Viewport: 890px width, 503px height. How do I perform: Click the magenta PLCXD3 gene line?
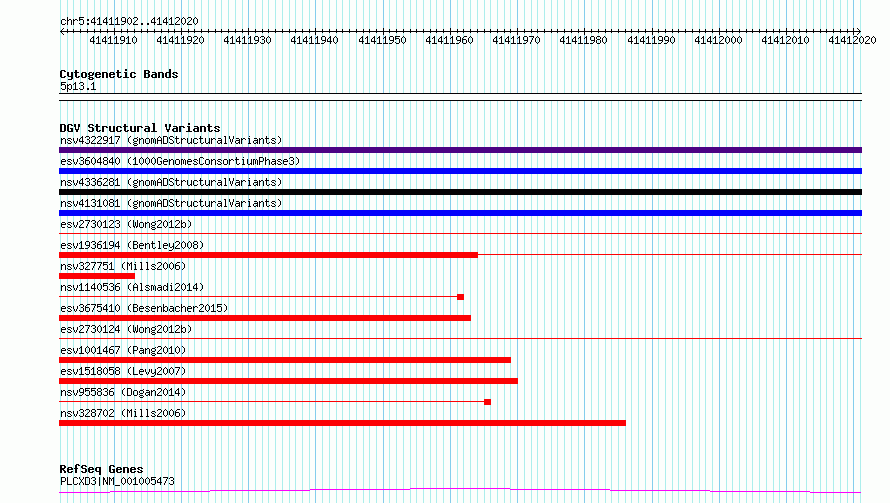coord(460,490)
